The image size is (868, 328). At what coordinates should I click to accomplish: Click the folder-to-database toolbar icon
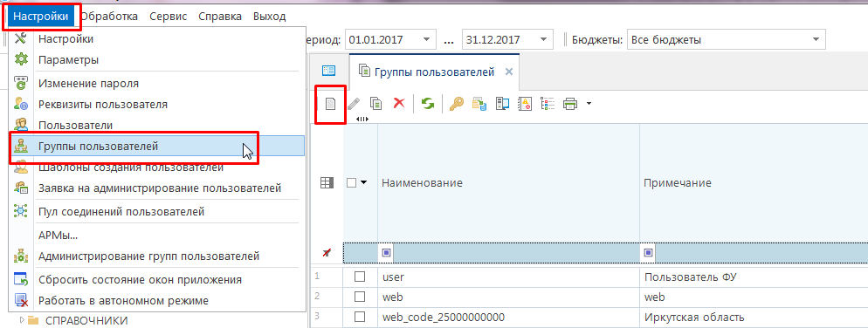tap(479, 104)
